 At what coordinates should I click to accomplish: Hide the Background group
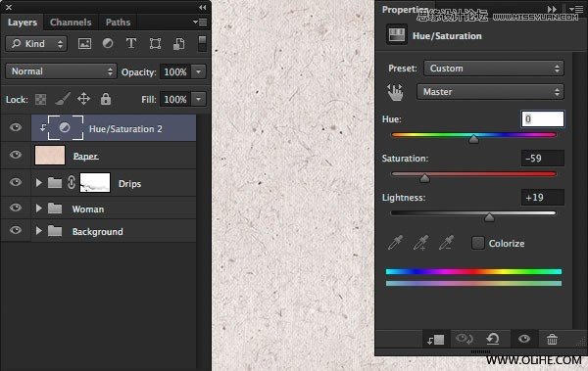[16, 230]
